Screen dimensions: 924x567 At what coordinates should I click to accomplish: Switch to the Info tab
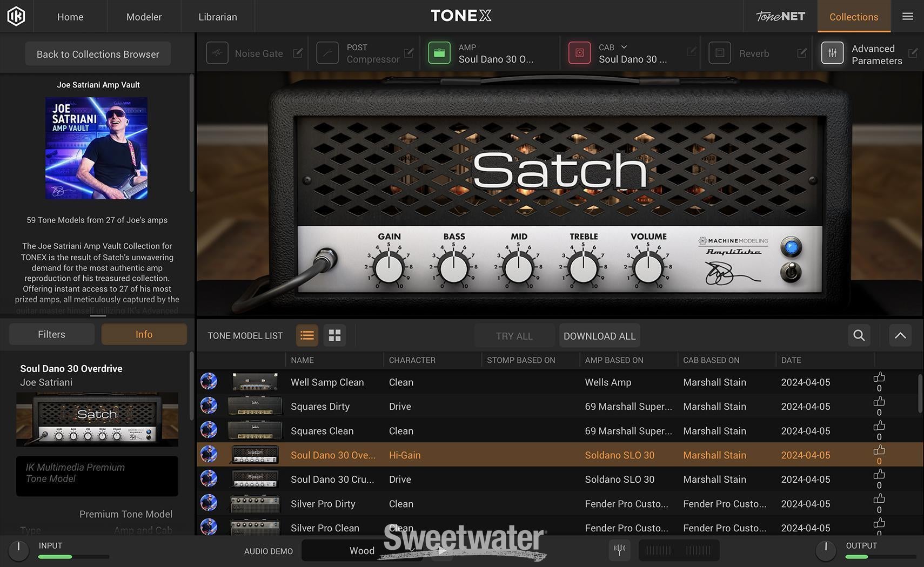pos(144,334)
